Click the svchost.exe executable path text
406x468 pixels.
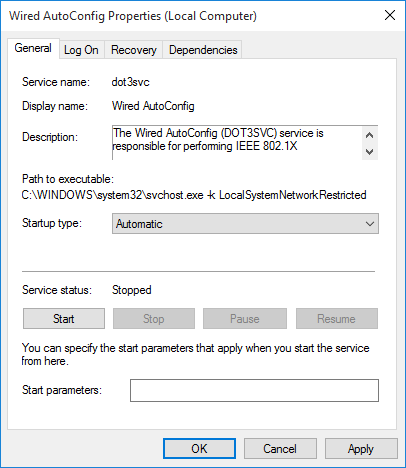(194, 195)
